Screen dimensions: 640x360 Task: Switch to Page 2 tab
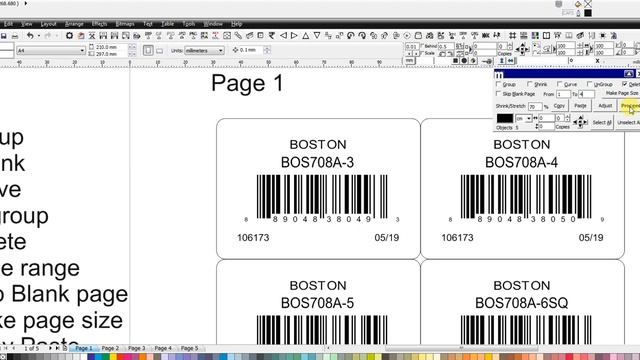pos(110,348)
